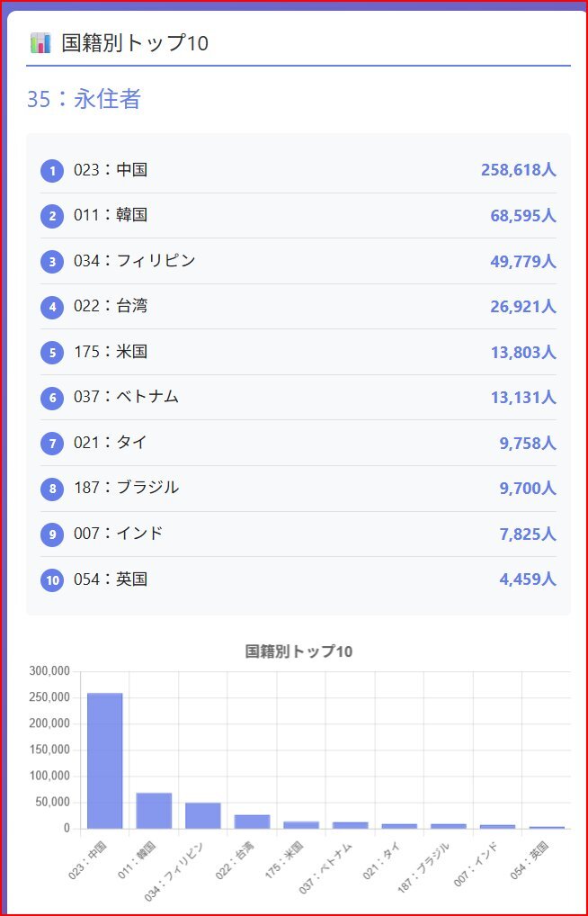The width and height of the screenshot is (588, 916).
Task: Click the 037：ベトナム list entry
Action: click(x=126, y=397)
